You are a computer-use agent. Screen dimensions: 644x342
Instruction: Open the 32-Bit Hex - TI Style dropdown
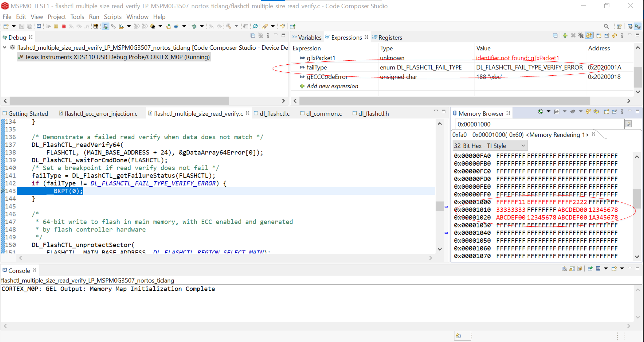(x=490, y=146)
